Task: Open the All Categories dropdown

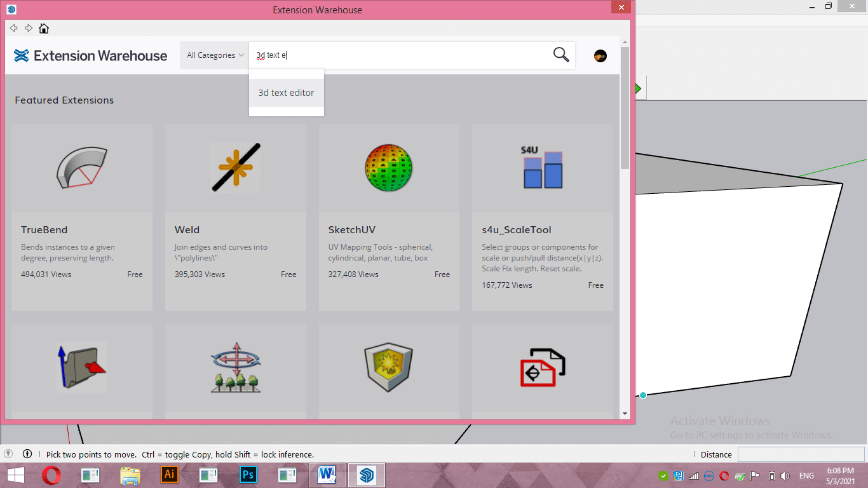Action: [215, 55]
